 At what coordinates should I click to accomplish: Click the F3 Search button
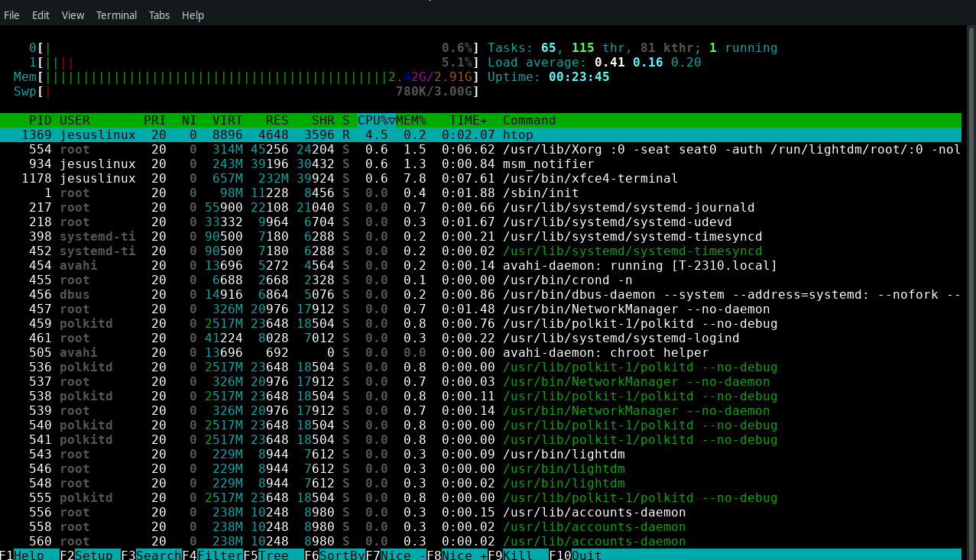151,555
